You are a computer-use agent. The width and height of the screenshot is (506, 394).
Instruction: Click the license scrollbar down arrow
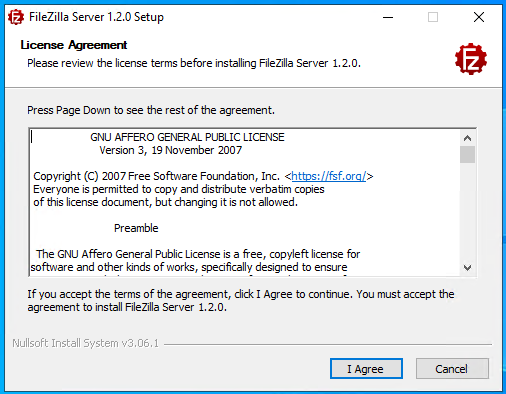pos(467,267)
